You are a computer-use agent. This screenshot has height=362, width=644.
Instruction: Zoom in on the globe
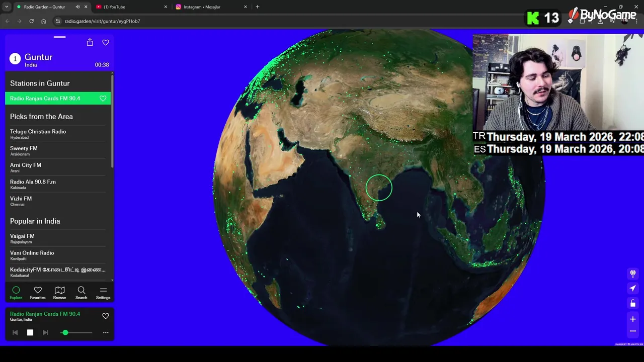[633, 319]
